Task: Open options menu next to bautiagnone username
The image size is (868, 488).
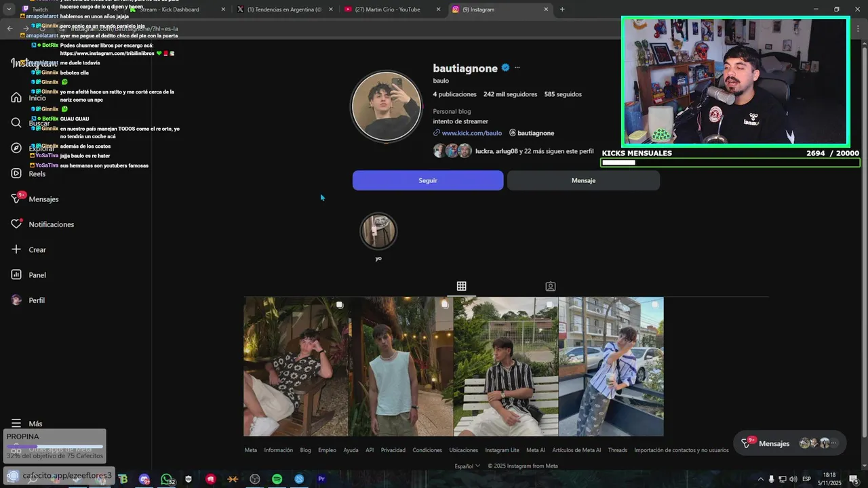Action: coord(517,68)
